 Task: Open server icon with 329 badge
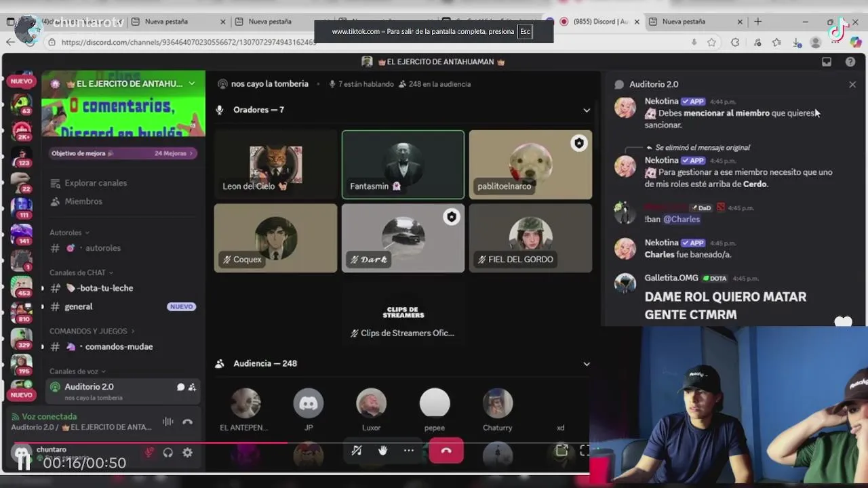(x=21, y=338)
